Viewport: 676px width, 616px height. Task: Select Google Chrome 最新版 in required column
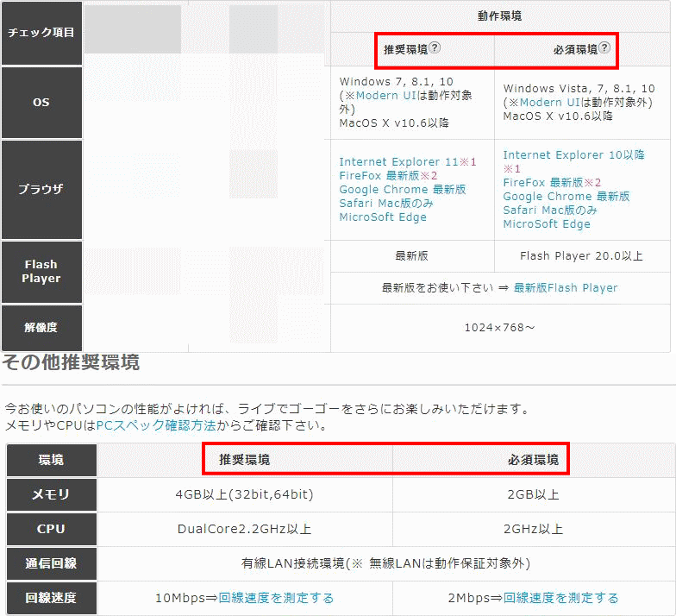click(566, 197)
